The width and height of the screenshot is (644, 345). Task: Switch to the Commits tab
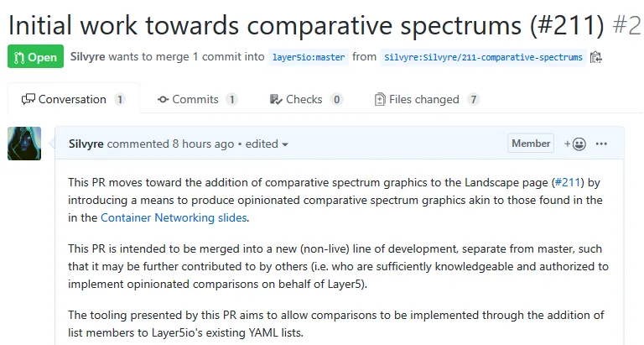[x=195, y=99]
